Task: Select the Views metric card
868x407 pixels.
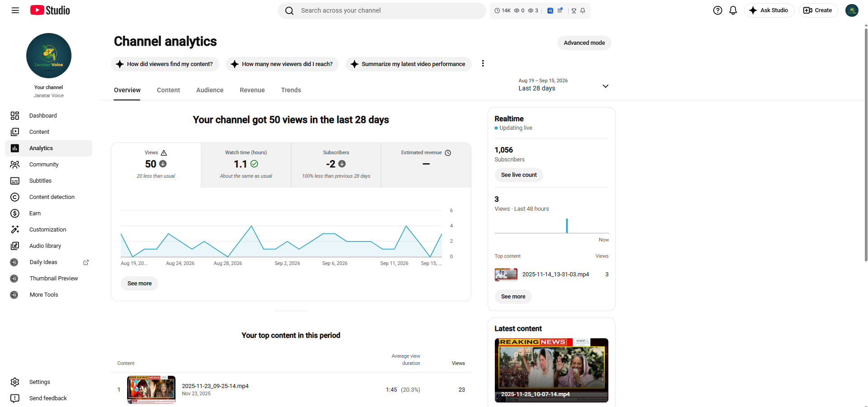Action: click(x=156, y=165)
